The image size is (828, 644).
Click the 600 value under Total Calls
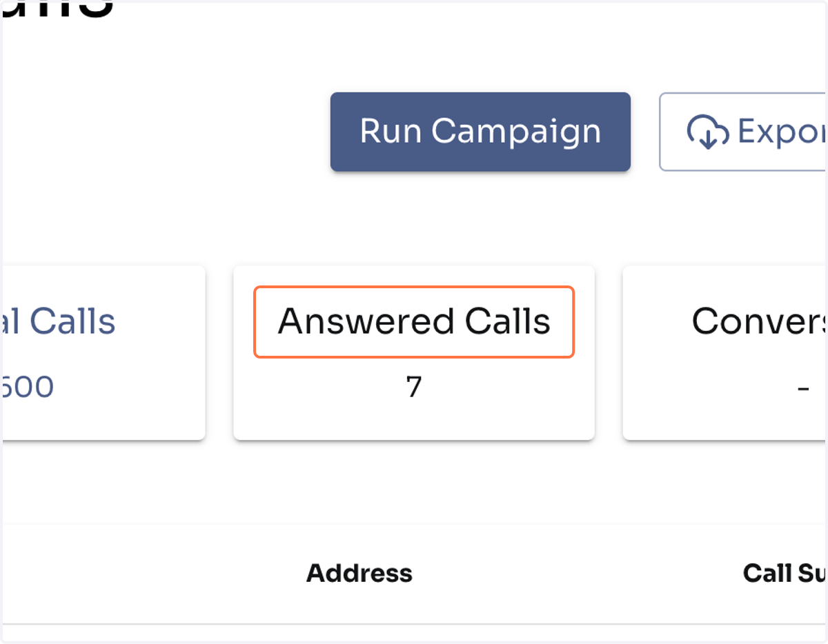28,388
